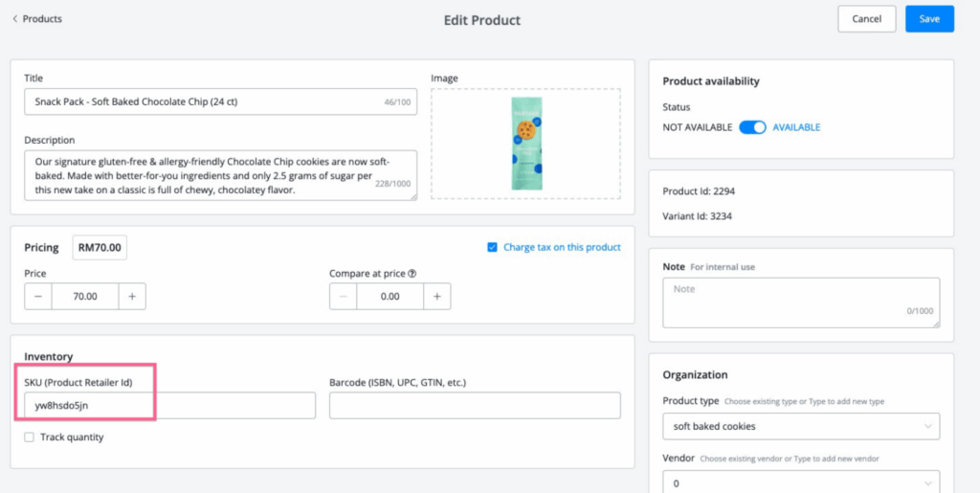Decrease the Price with the minus button
Image resolution: width=980 pixels, height=493 pixels.
37,297
